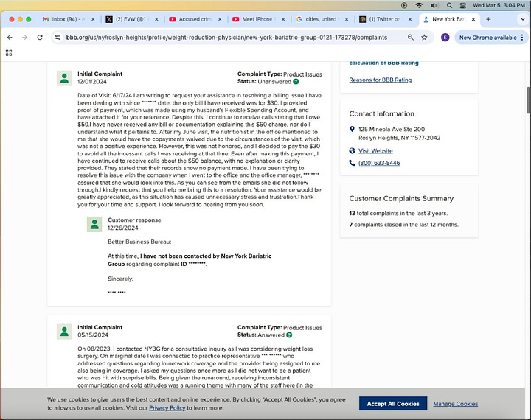Click the location pin icon by address

point(352,129)
